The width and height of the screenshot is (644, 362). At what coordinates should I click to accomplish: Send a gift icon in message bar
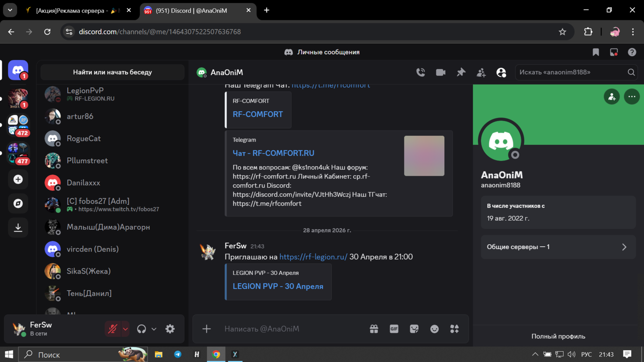tap(374, 329)
